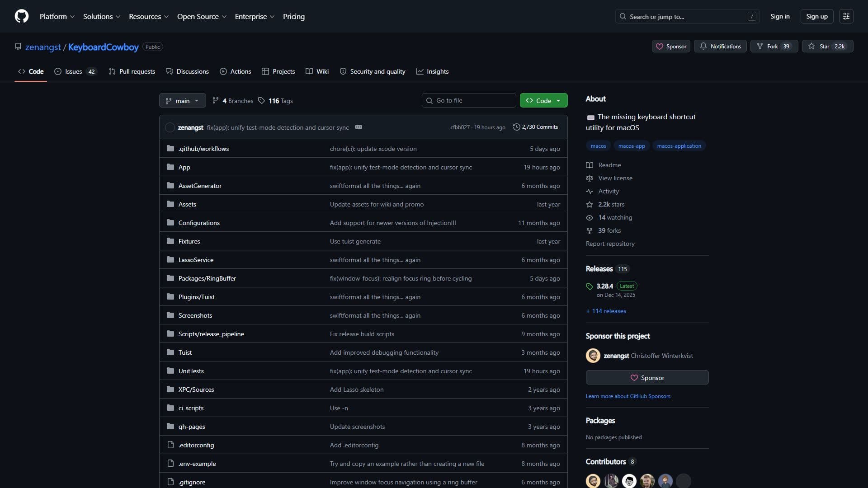868x488 pixels.
Task: Click the tag icon for 116 Tags
Action: [x=261, y=101]
